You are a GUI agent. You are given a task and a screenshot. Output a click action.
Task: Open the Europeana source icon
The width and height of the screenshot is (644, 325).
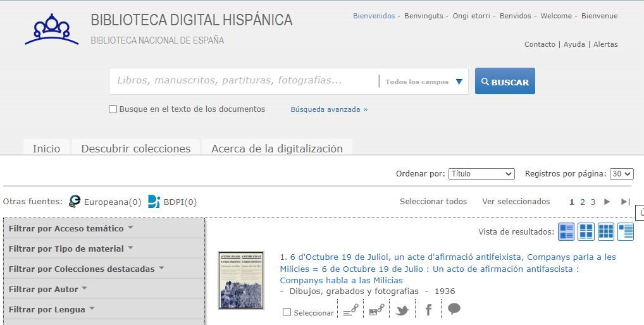tap(75, 202)
